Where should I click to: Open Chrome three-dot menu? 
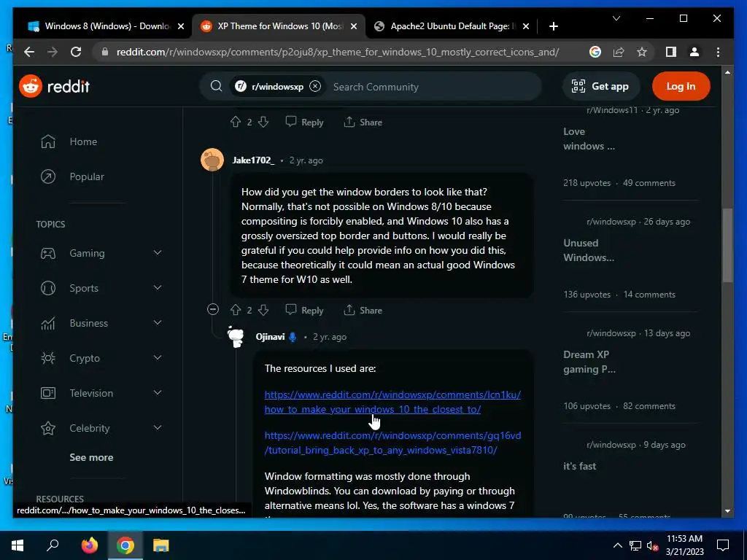718,52
